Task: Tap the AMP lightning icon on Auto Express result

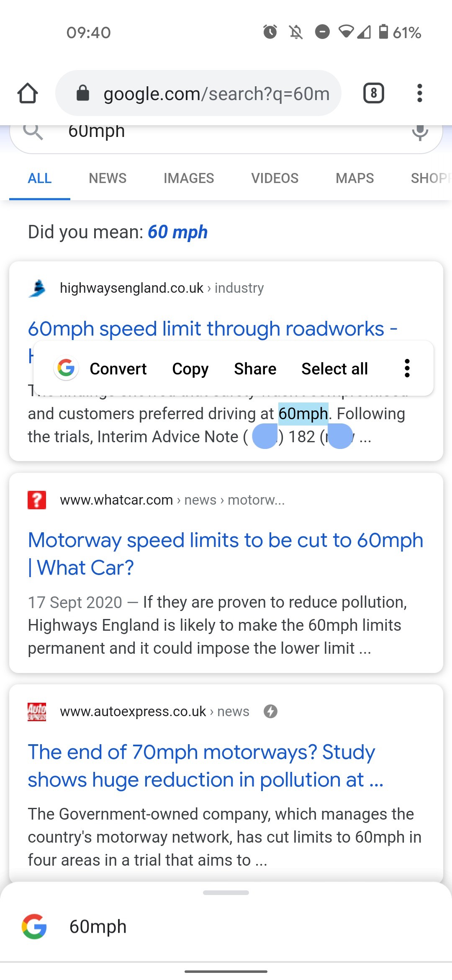Action: (270, 711)
